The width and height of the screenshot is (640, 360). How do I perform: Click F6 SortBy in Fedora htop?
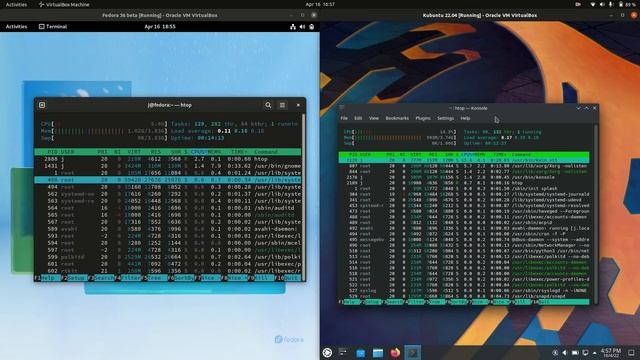[181, 278]
